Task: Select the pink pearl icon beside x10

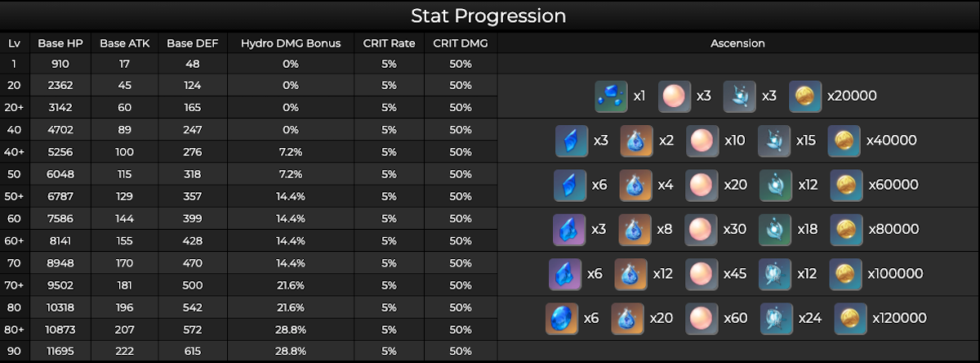Action: click(x=702, y=141)
